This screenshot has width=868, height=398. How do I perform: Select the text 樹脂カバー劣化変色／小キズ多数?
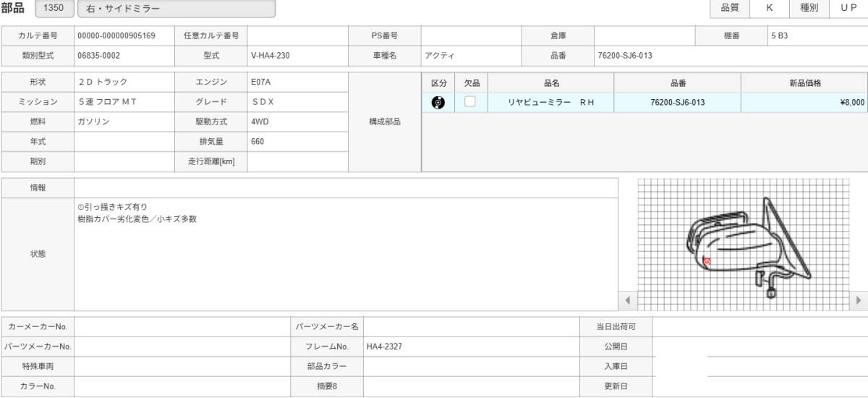click(x=137, y=219)
